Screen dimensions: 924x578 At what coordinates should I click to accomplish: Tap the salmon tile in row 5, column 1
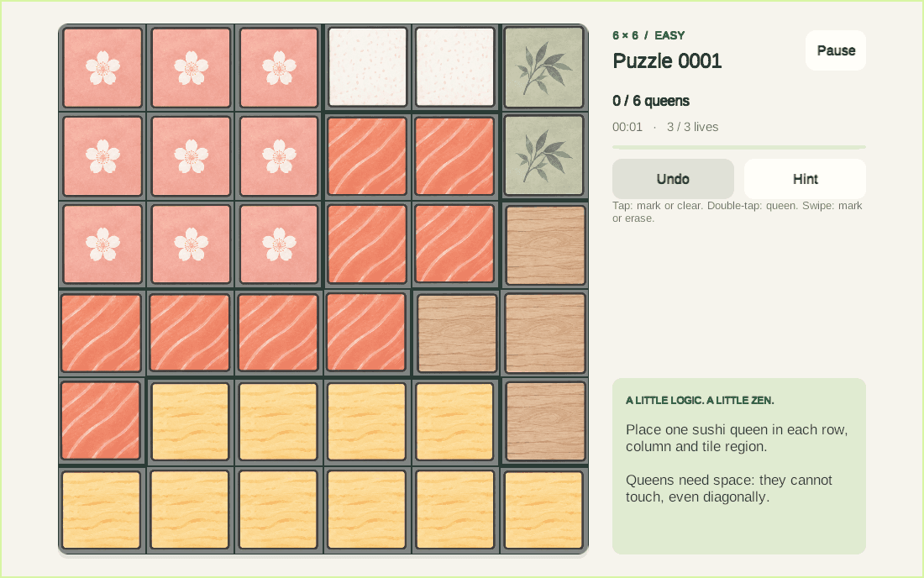pos(101,421)
